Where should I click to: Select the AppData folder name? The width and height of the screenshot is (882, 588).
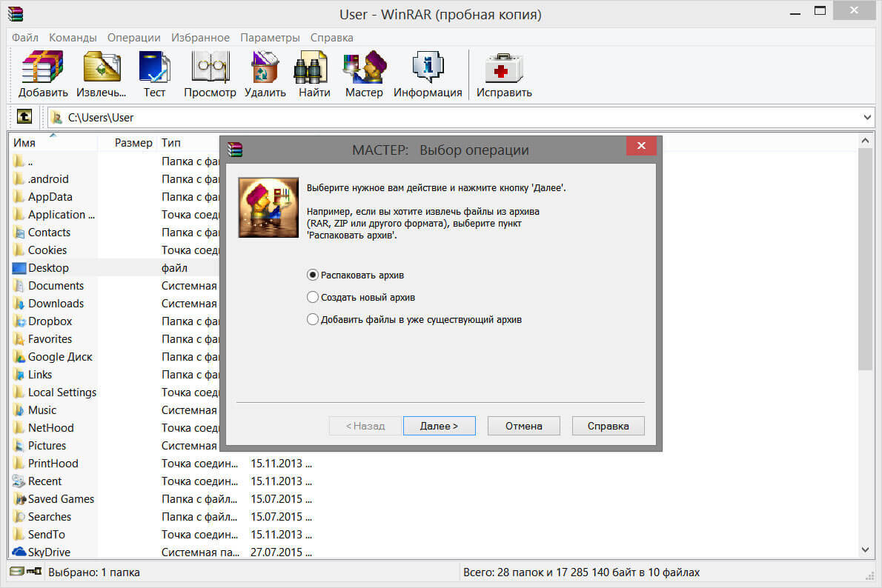click(50, 197)
